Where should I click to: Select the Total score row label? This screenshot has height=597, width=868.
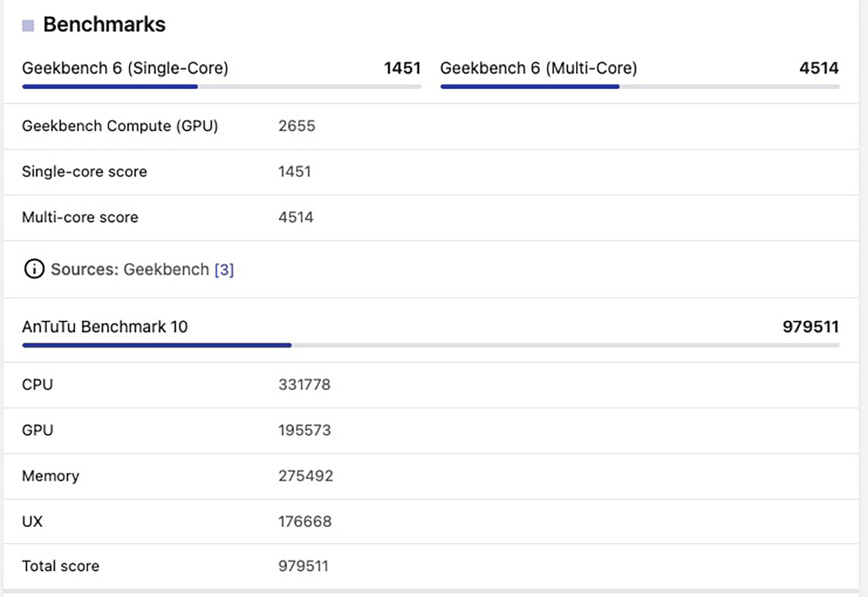click(61, 567)
